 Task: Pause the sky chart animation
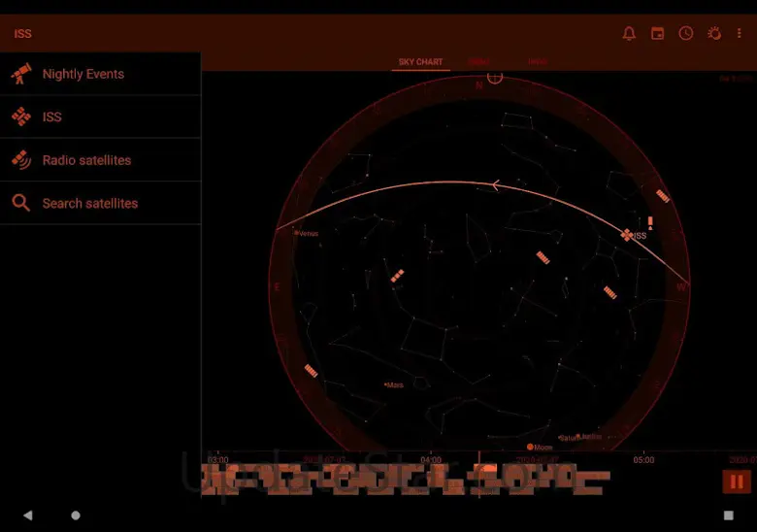click(737, 482)
